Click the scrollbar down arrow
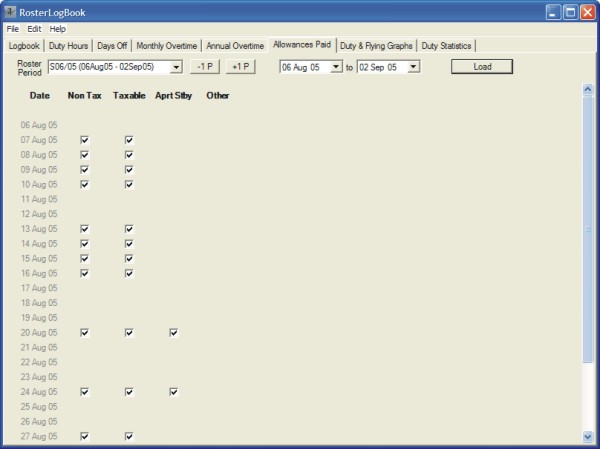 tap(588, 436)
